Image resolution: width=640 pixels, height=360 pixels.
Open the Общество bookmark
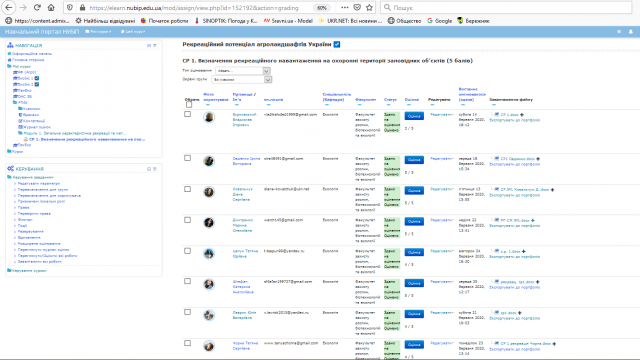point(404,20)
